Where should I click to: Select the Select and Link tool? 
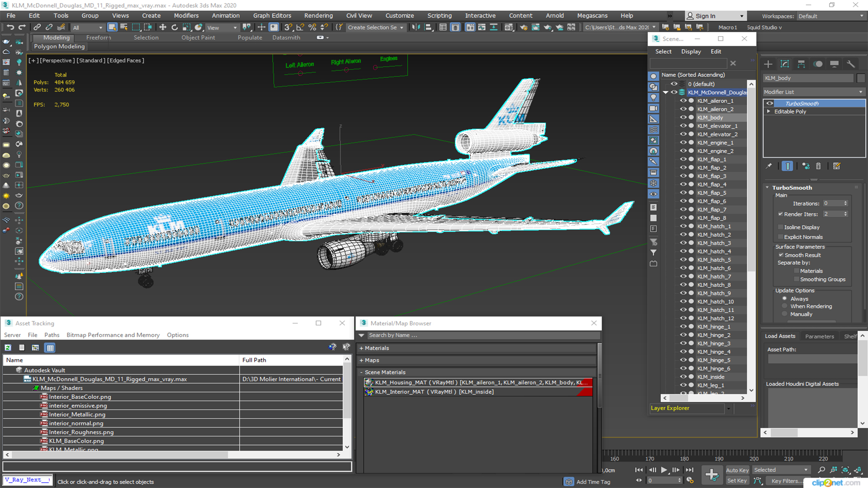[x=37, y=27]
